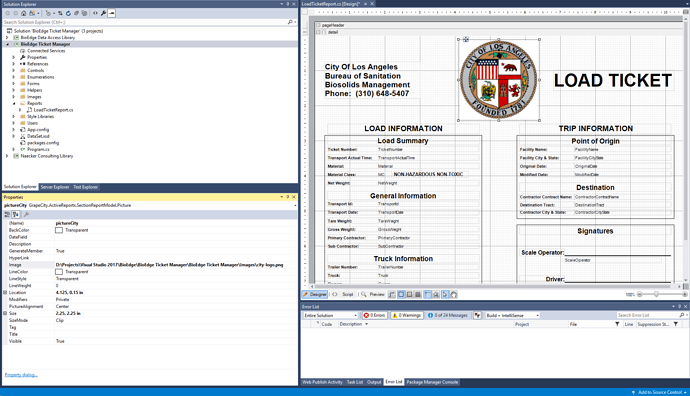Open Package Manager Console tab
Image resolution: width=690 pixels, height=396 pixels.
pyautogui.click(x=432, y=382)
